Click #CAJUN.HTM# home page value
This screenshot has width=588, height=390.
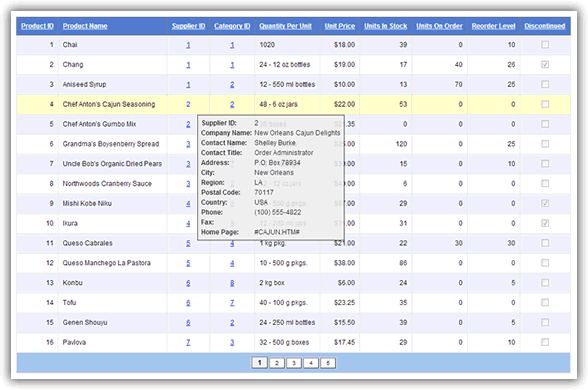pos(277,232)
